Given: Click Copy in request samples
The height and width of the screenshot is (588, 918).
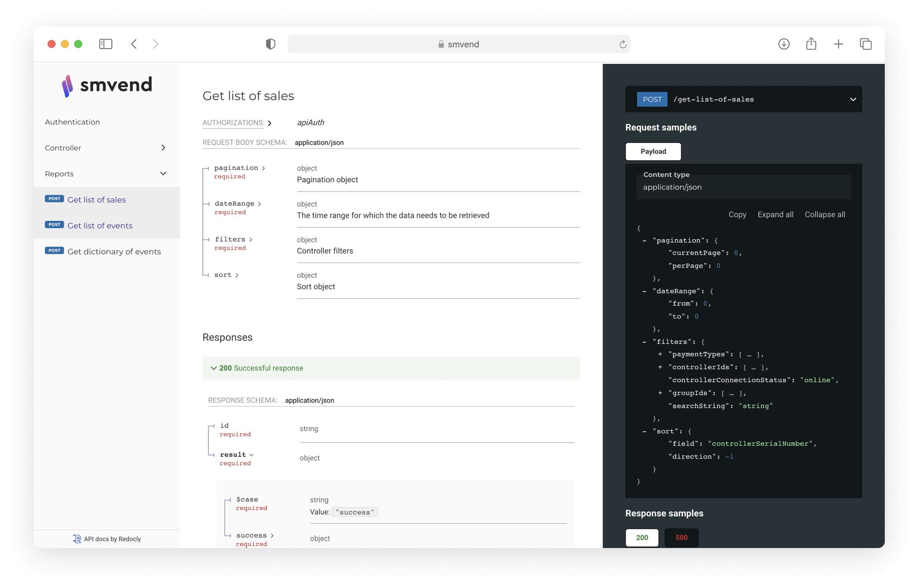Looking at the screenshot, I should (x=737, y=214).
